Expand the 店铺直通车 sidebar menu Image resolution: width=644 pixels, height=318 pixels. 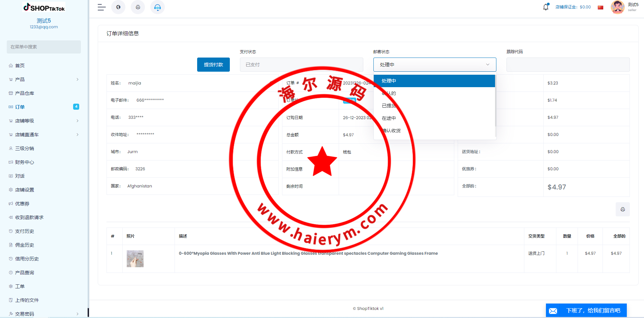pos(44,135)
